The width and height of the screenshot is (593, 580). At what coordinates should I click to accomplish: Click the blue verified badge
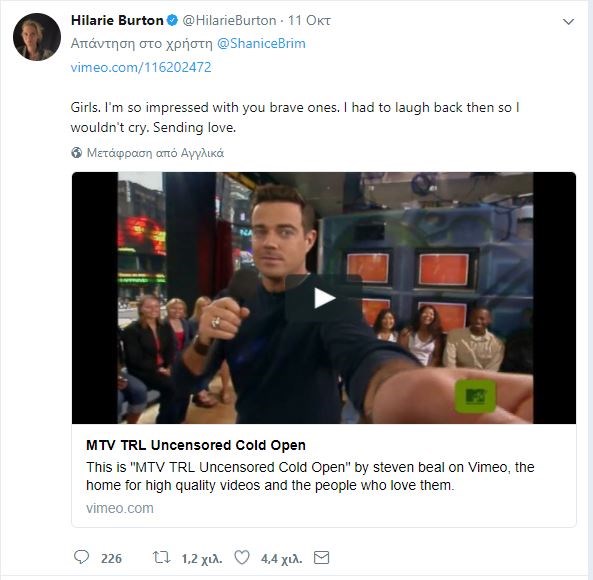pyautogui.click(x=172, y=20)
